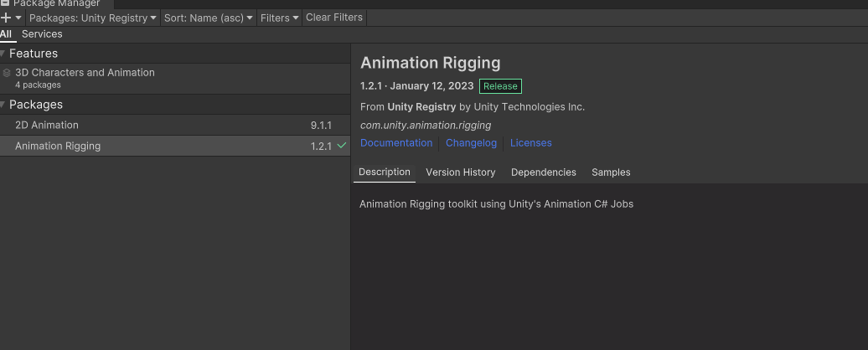Viewport: 868px width, 350px height.
Task: Click the description text about C# Jobs
Action: pos(496,204)
